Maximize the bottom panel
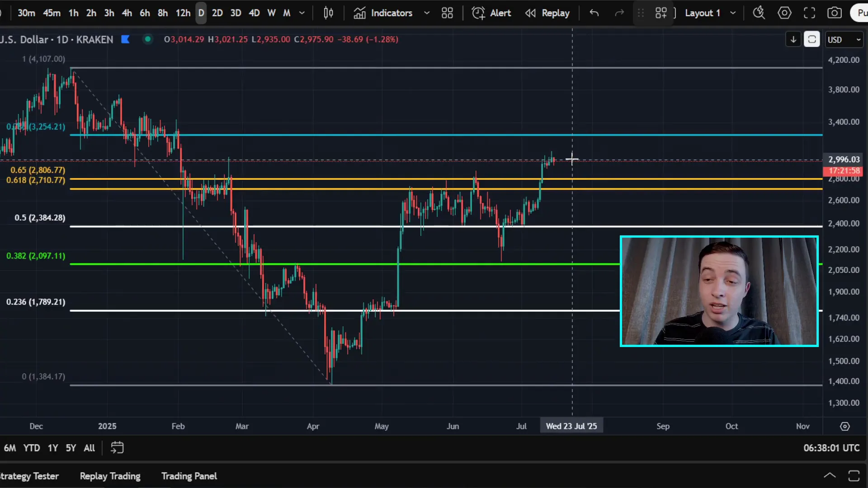 854,475
